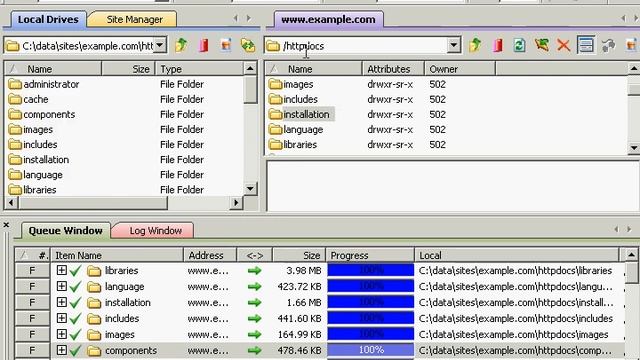Sort remote files by the Owner column
This screenshot has width=640, height=360.
coord(460,69)
